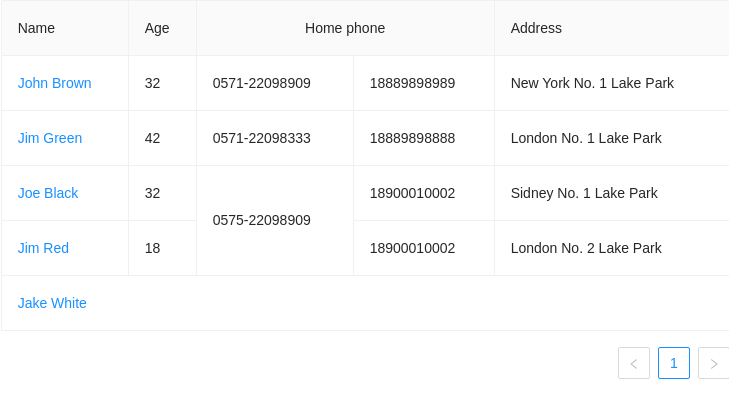Select Jim Red's age cell 18
The width and height of the screenshot is (729, 395).
163,248
